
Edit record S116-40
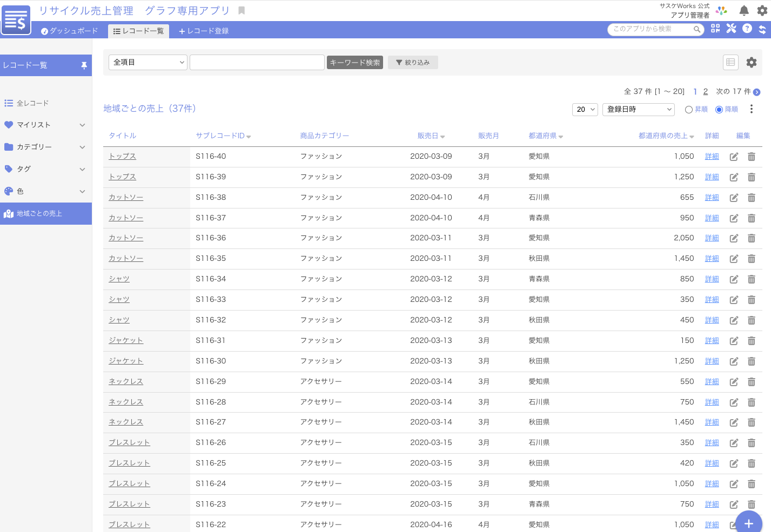[x=734, y=157]
